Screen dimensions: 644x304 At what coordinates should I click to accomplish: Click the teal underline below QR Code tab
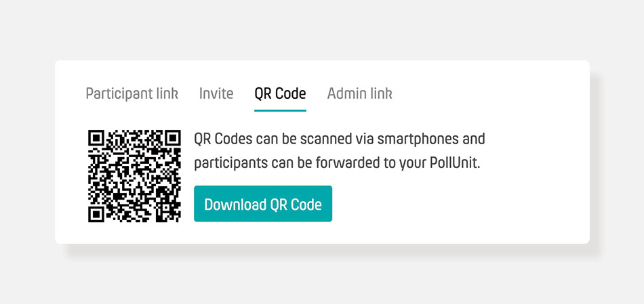click(280, 110)
